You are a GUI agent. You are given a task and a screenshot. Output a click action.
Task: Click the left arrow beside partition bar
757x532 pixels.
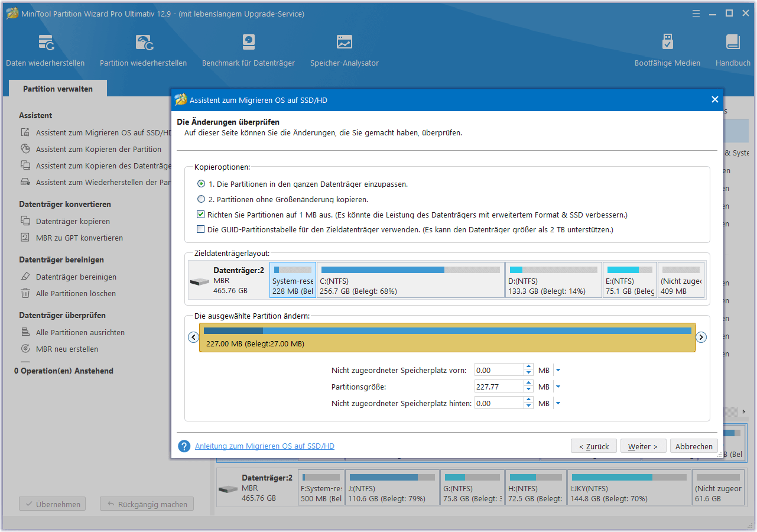pyautogui.click(x=193, y=338)
